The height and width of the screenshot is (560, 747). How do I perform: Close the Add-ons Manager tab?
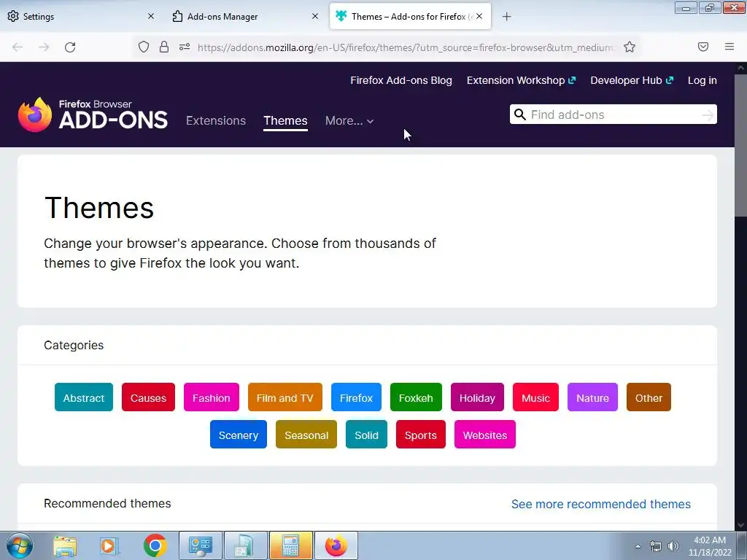315,16
